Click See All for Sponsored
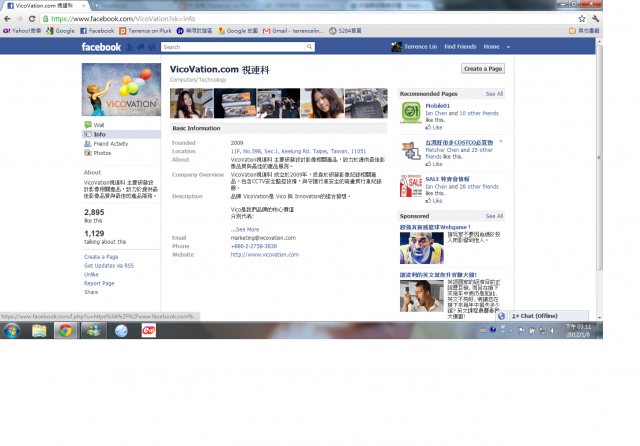Viewport: 640px width, 446px height. (x=494, y=216)
